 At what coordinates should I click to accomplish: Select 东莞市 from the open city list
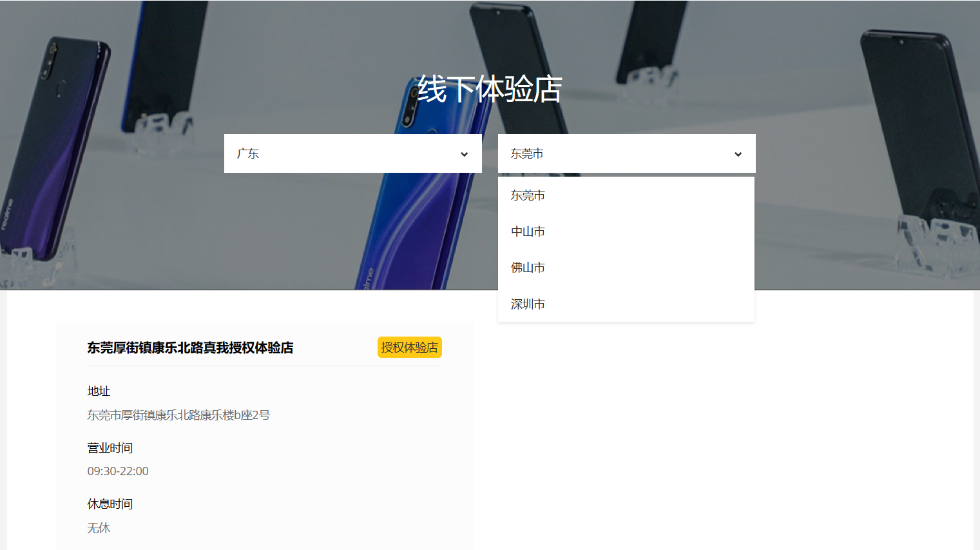pyautogui.click(x=528, y=195)
